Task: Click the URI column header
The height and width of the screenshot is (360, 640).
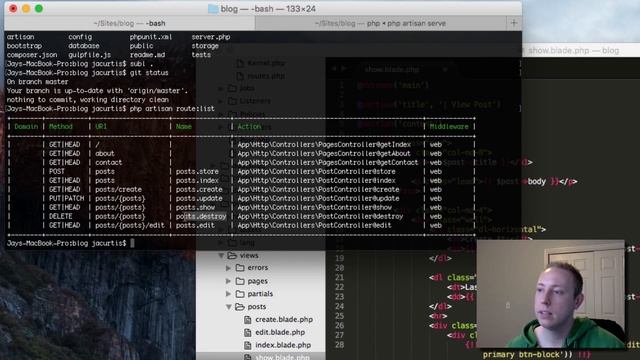Action: coord(101,127)
